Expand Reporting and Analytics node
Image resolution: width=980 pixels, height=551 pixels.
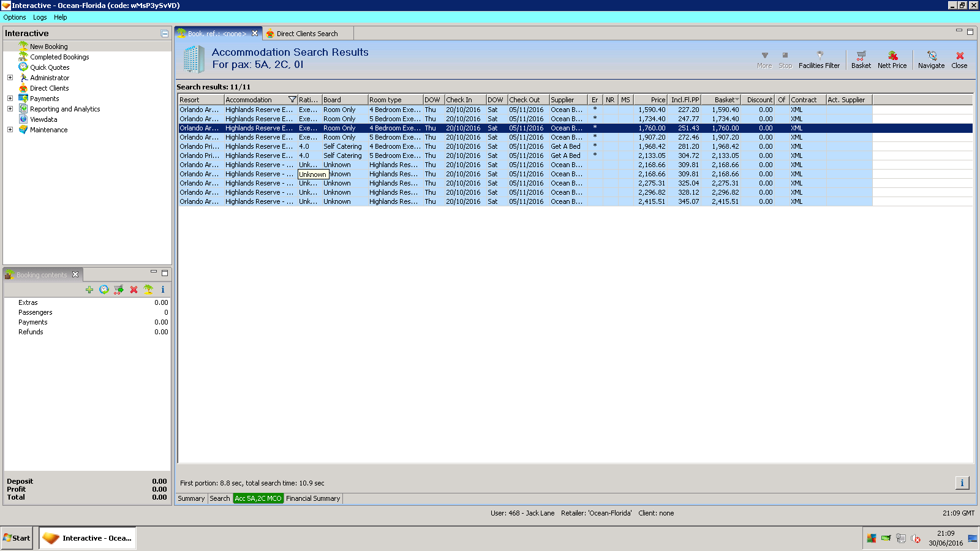[x=10, y=109]
